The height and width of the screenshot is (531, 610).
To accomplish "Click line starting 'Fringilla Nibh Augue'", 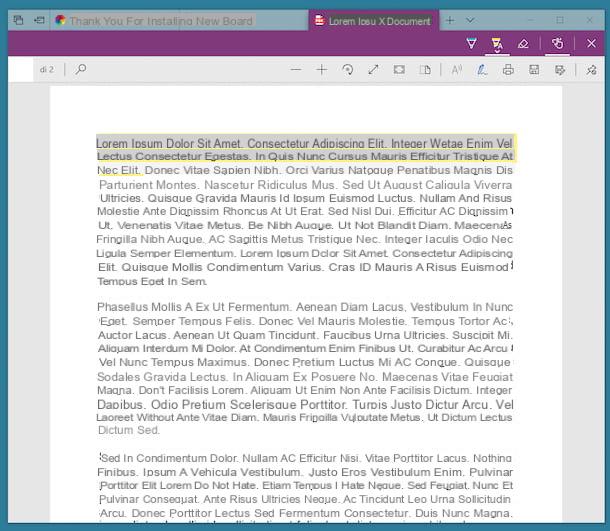I will [305, 239].
